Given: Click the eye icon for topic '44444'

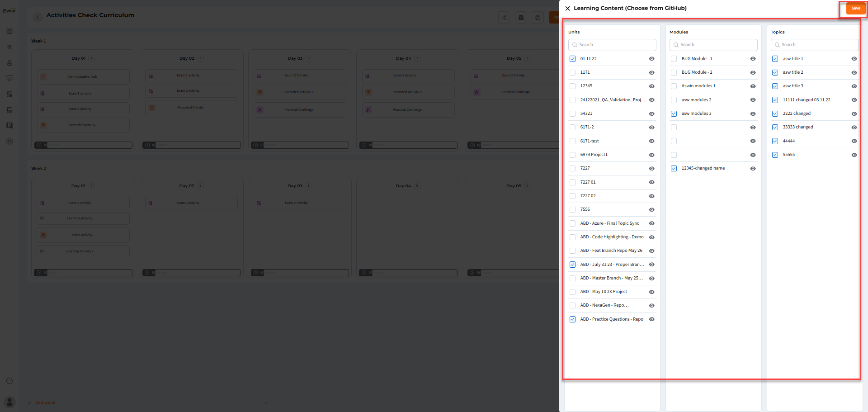Looking at the screenshot, I should (x=854, y=141).
